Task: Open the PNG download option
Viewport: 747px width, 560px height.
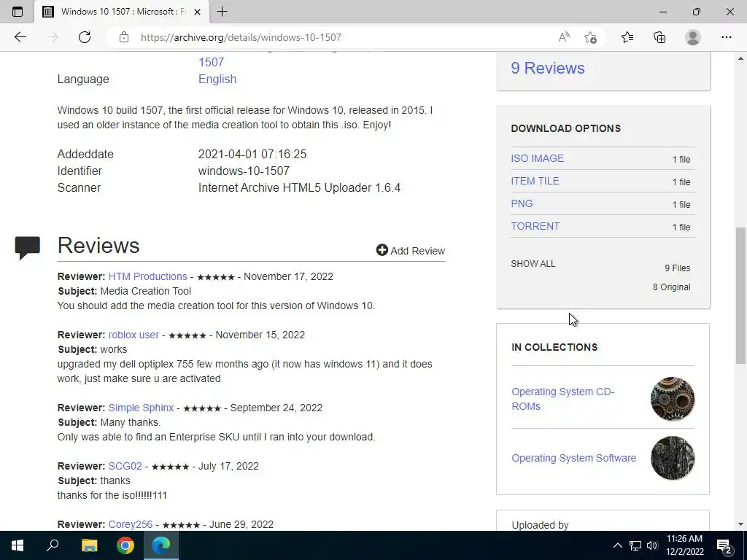Action: [522, 204]
